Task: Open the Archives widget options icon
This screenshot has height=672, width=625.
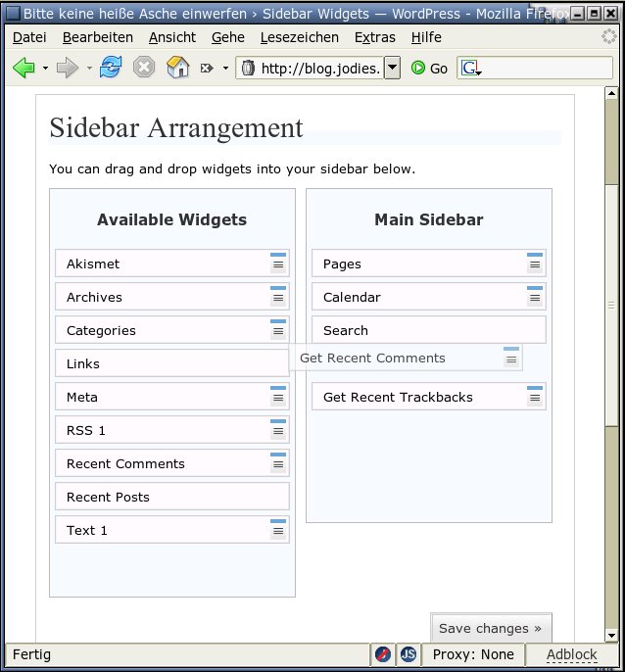Action: (x=278, y=296)
